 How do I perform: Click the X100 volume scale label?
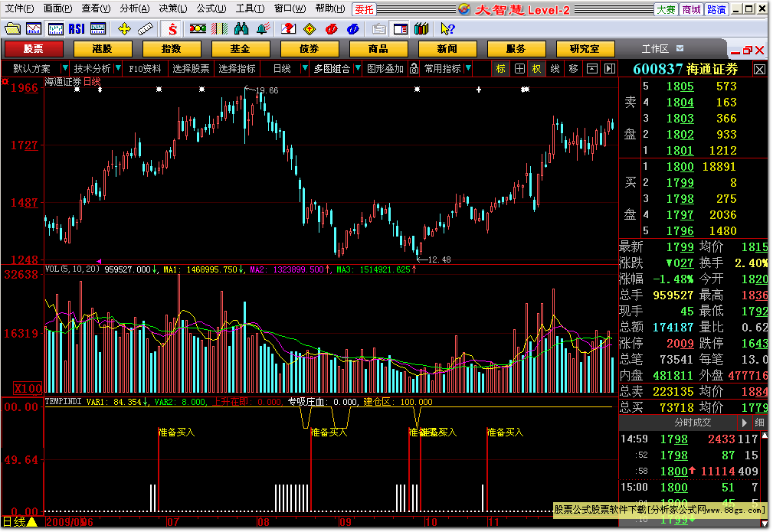[28, 388]
